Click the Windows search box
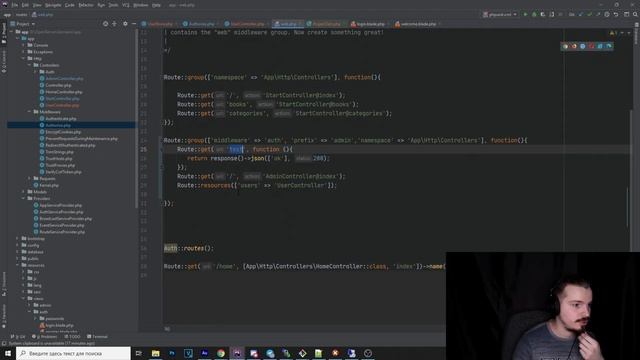The height and width of the screenshot is (360, 640). (73, 353)
